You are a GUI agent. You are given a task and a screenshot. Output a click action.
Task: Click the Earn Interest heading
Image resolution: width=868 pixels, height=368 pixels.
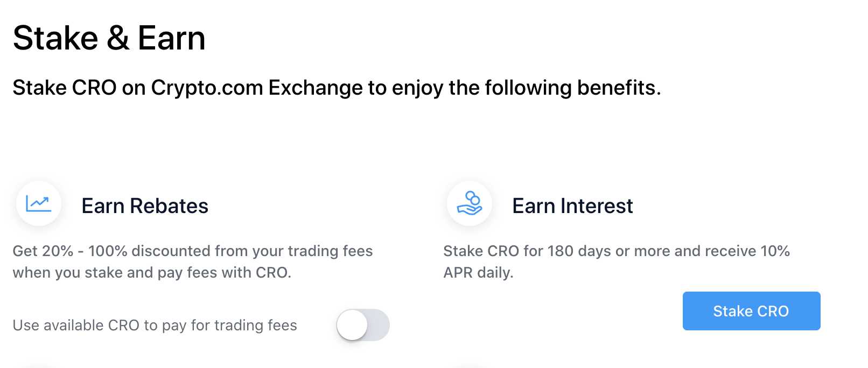[x=573, y=206]
